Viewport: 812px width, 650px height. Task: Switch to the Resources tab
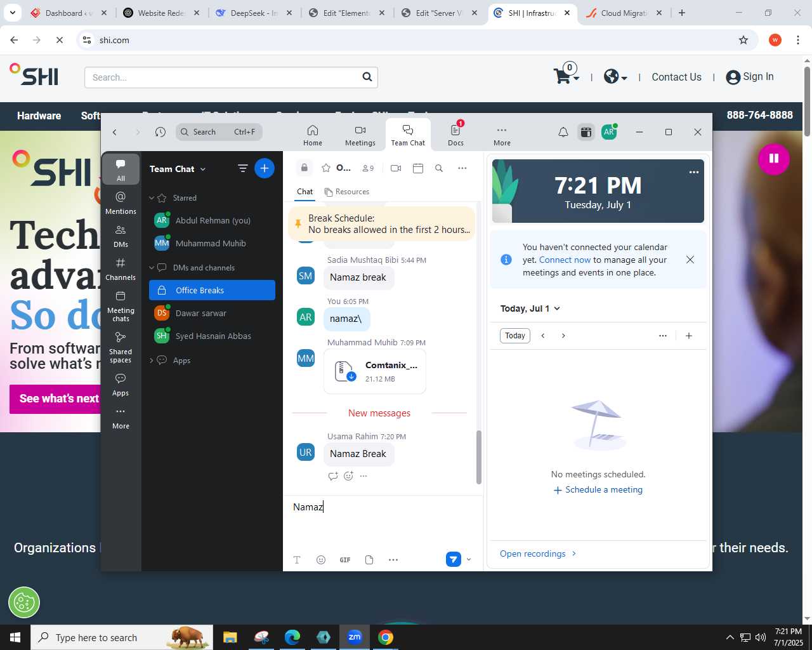[x=346, y=192]
